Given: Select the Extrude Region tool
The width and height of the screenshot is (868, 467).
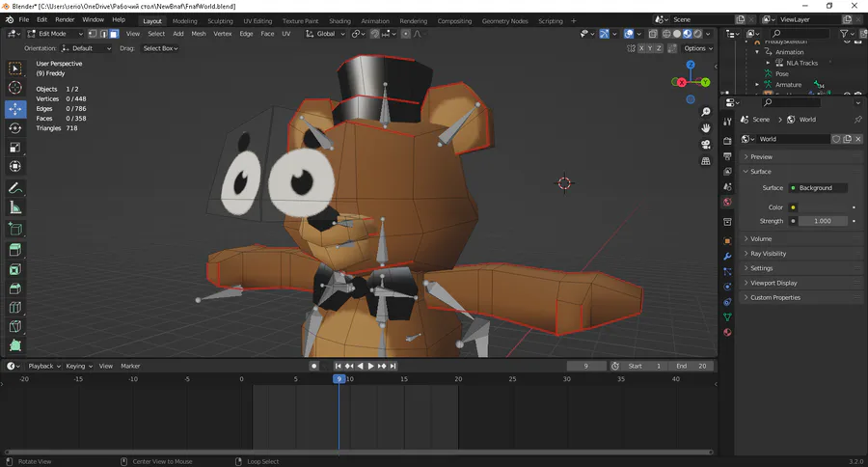Looking at the screenshot, I should (x=15, y=251).
